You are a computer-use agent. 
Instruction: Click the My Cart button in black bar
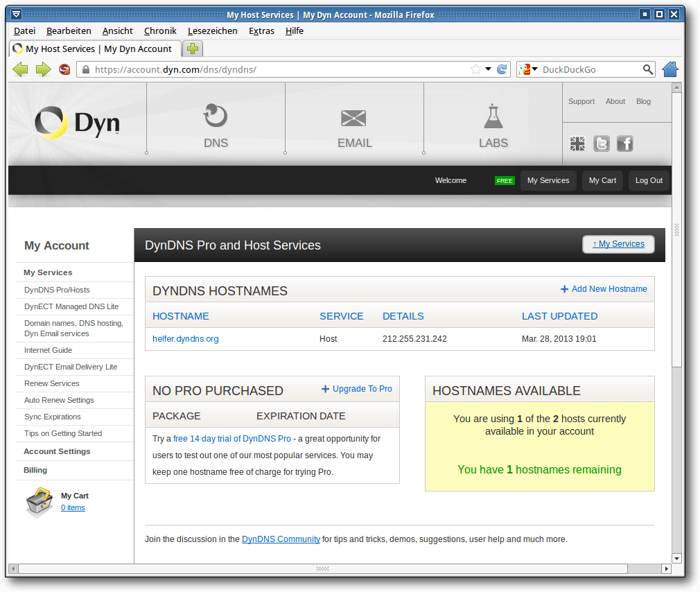pos(602,180)
